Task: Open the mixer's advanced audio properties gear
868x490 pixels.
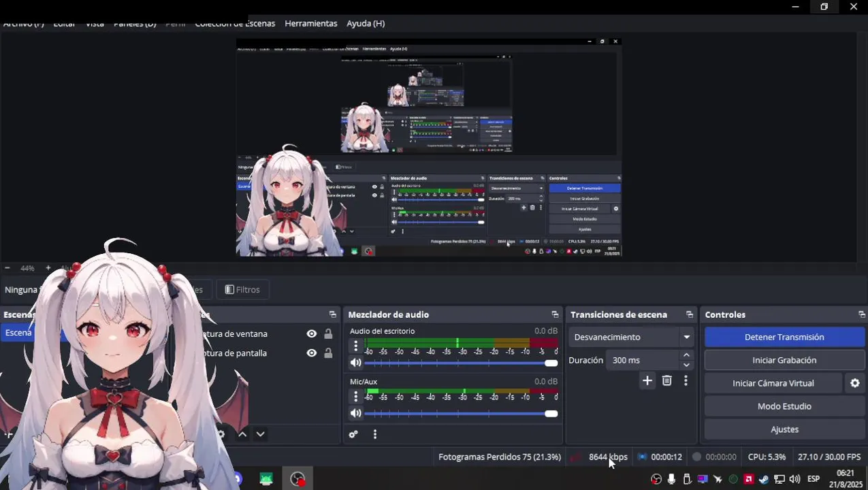Action: click(353, 434)
